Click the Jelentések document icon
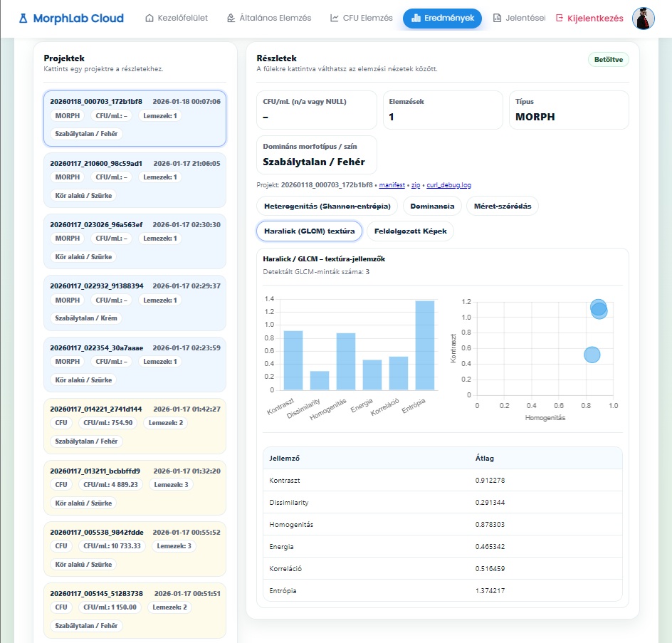The width and height of the screenshot is (672, 643). [x=497, y=19]
